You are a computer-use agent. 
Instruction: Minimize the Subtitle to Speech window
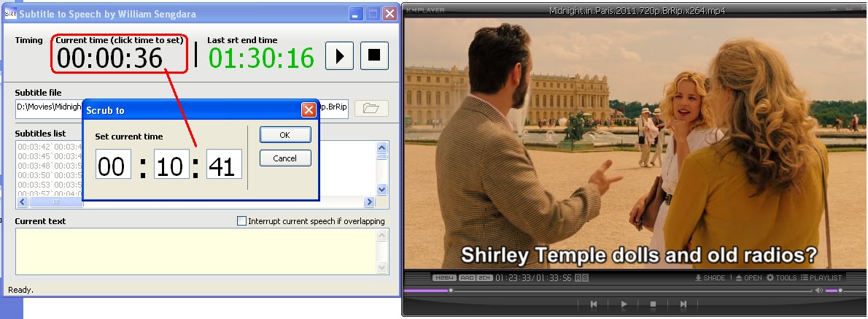point(357,14)
